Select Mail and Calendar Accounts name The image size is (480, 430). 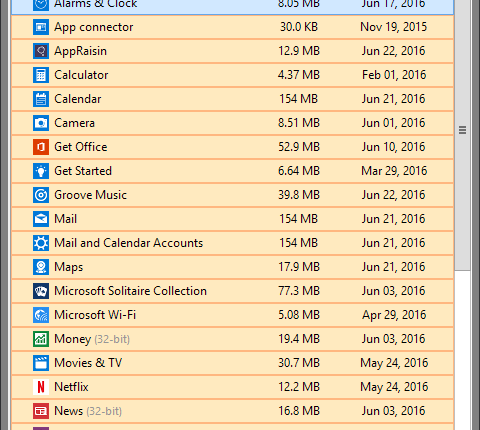(x=129, y=243)
